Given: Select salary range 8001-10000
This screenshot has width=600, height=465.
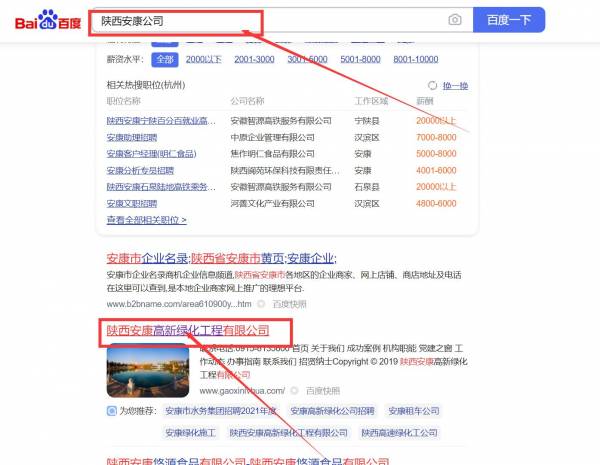Looking at the screenshot, I should (x=415, y=60).
